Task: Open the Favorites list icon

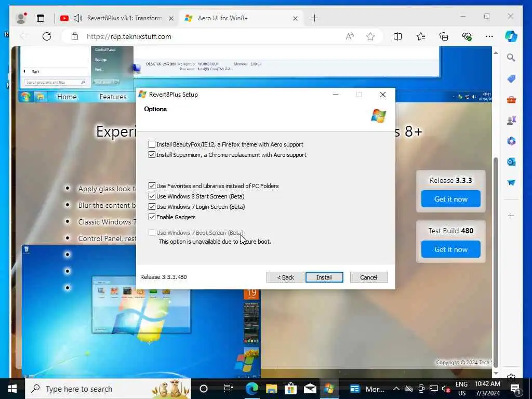Action: pos(421,36)
